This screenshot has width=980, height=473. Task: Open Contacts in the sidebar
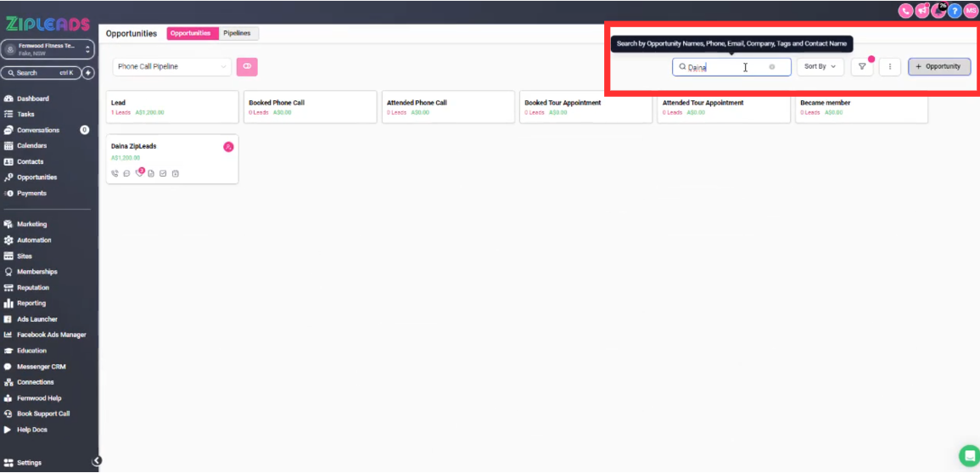point(30,162)
